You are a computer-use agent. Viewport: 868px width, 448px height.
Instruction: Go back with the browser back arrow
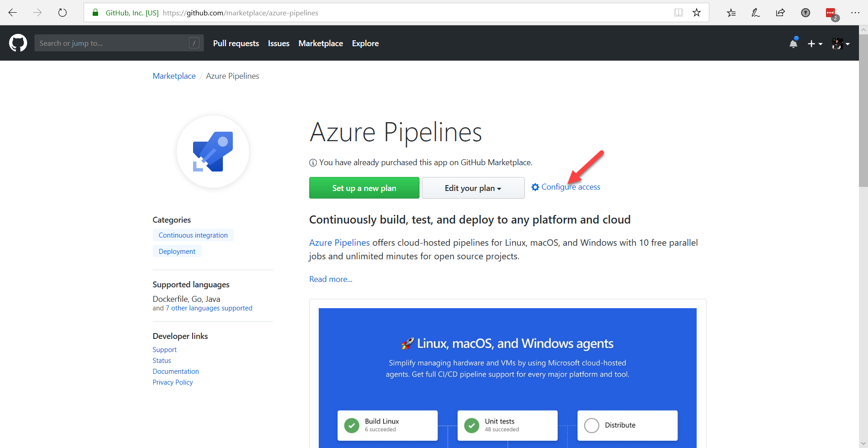click(x=13, y=13)
